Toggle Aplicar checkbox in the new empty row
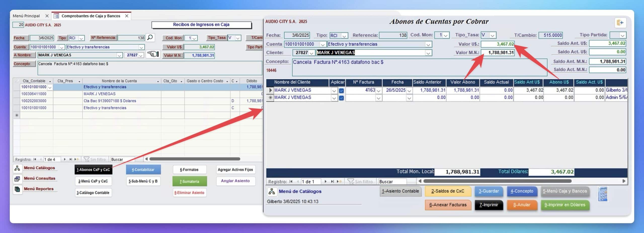 point(341,98)
